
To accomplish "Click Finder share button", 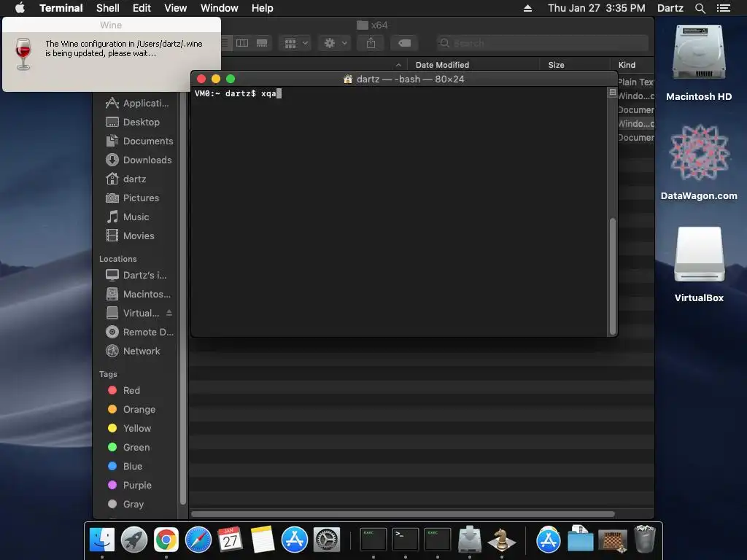I will 371,43.
